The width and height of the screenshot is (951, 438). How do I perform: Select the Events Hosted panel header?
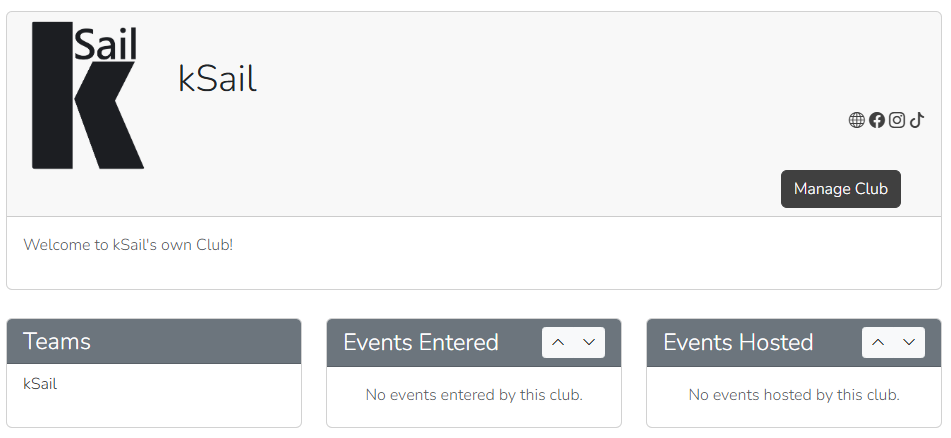point(738,342)
